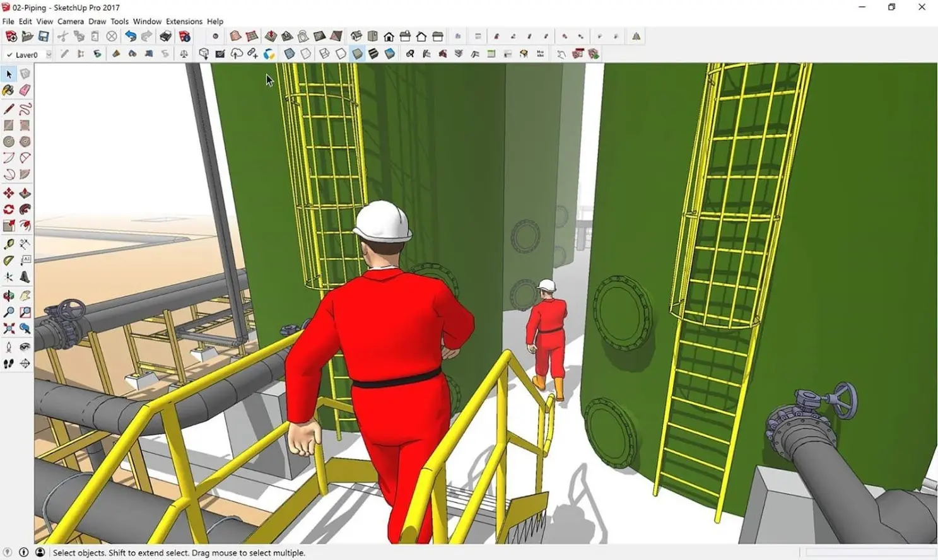Click the Print icon in toolbar
Screen dimensions: 938x560
coord(165,37)
